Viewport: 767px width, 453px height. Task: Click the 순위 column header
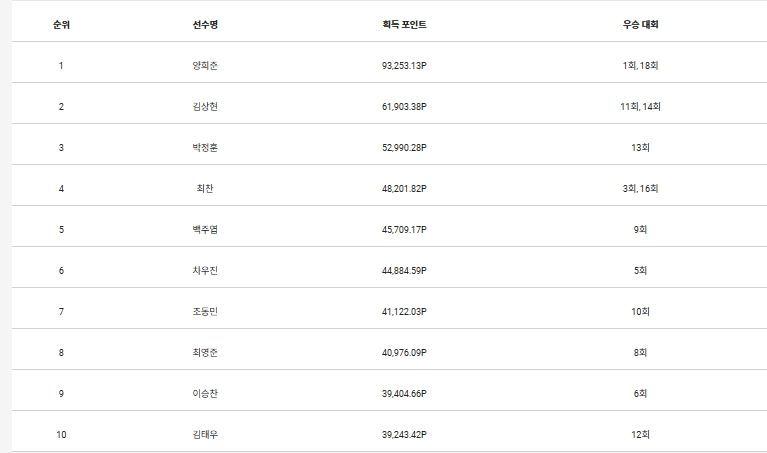click(x=61, y=25)
